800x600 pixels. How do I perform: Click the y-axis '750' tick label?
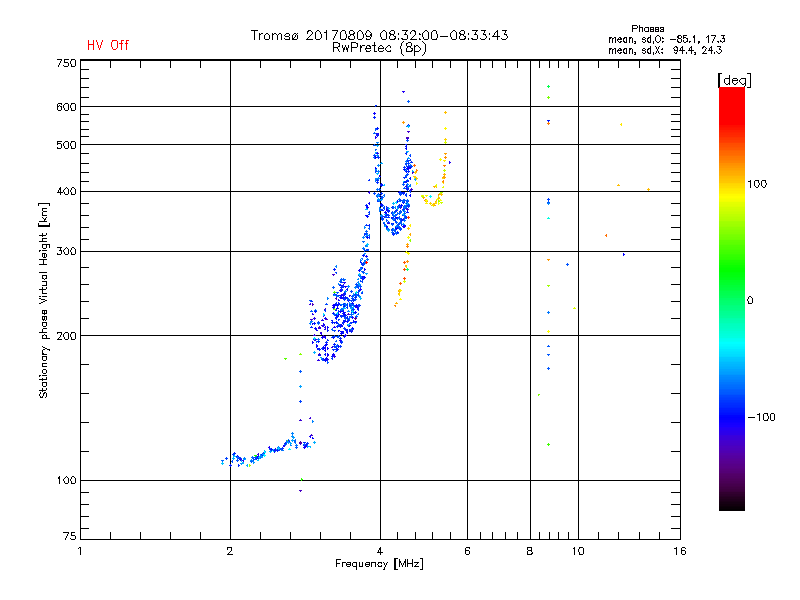(67, 63)
